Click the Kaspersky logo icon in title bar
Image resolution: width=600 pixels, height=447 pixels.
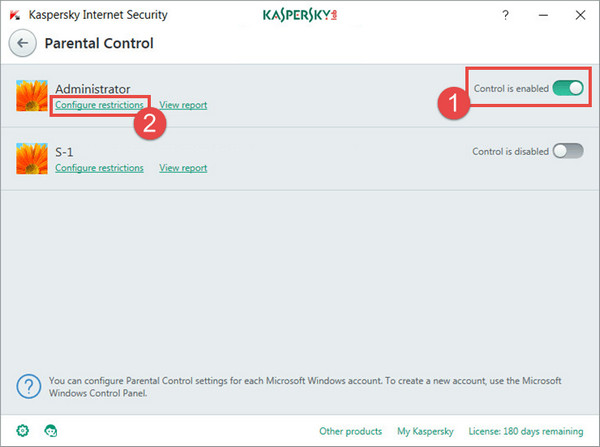click(15, 15)
